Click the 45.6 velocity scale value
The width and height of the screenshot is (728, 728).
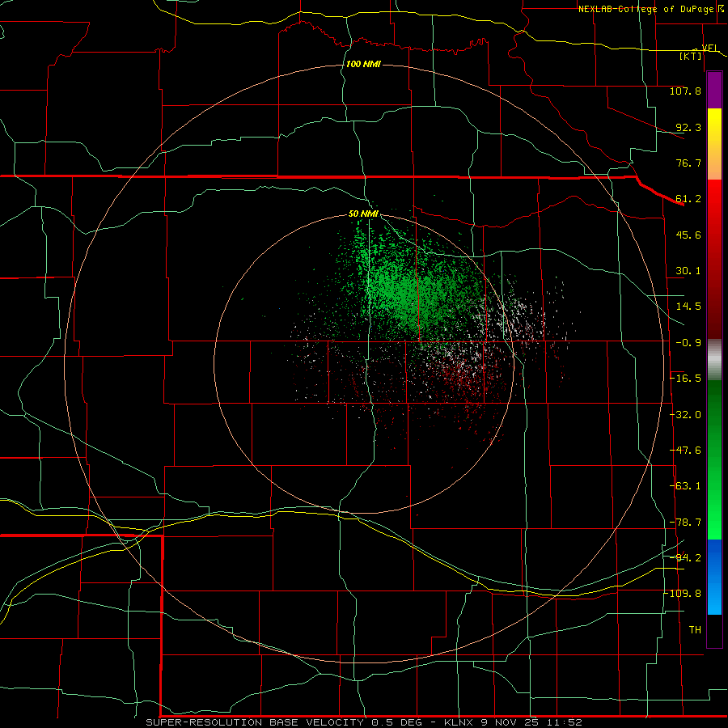click(688, 235)
